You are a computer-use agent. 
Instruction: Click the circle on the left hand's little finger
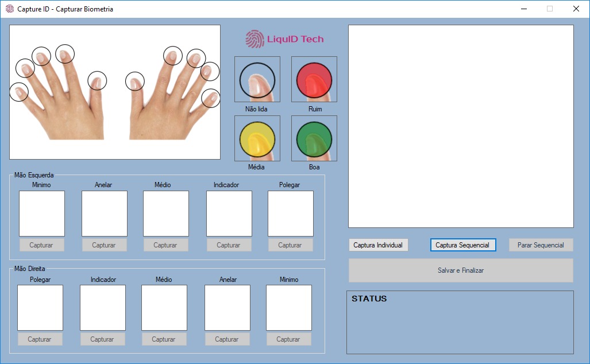pos(18,92)
